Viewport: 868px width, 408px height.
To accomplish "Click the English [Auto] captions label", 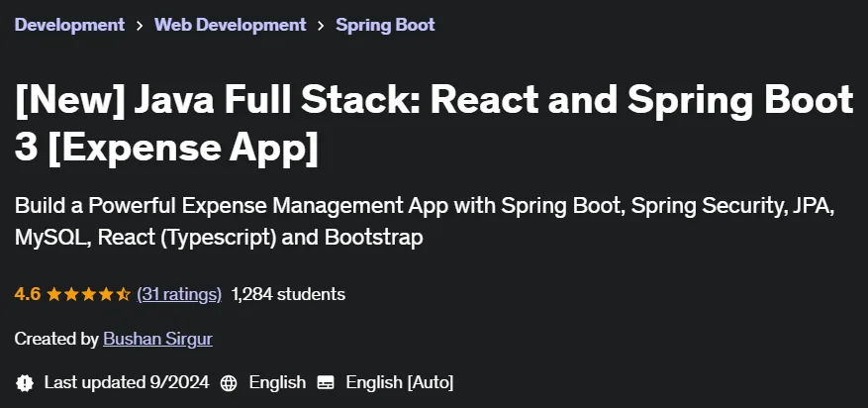I will coord(400,382).
